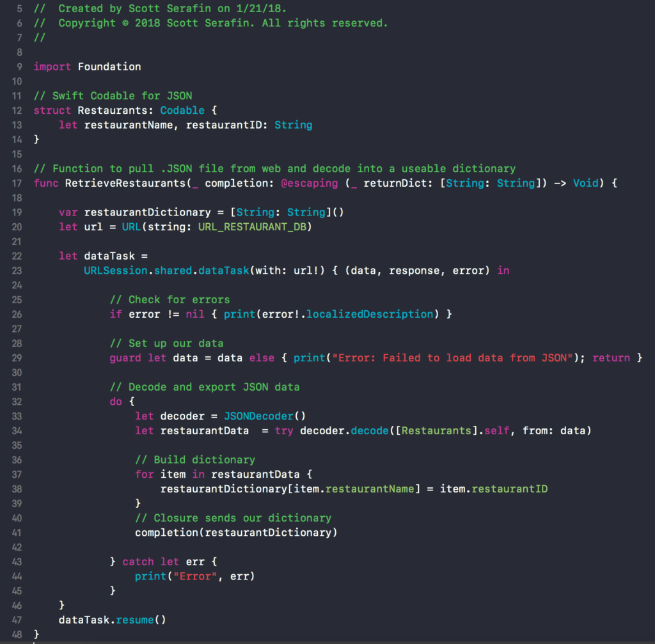Image resolution: width=655 pixels, height=644 pixels.
Task: Click the 'JSONDecoder' type
Action: (x=258, y=416)
